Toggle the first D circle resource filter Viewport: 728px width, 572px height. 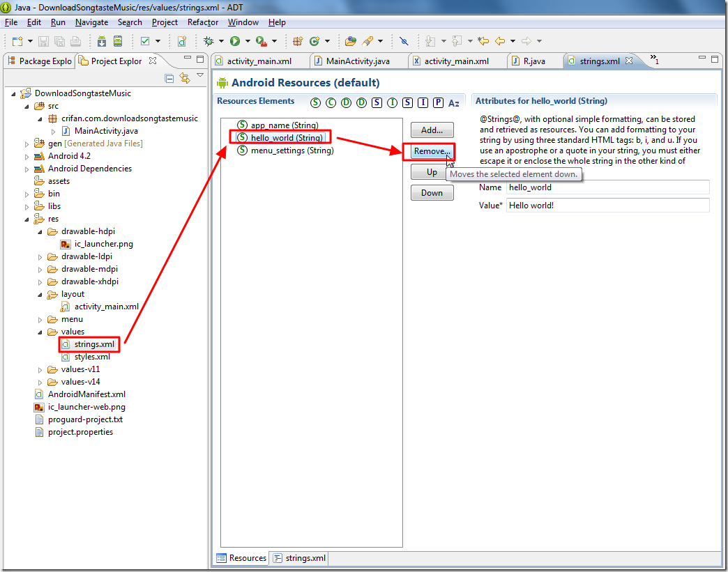click(x=347, y=102)
